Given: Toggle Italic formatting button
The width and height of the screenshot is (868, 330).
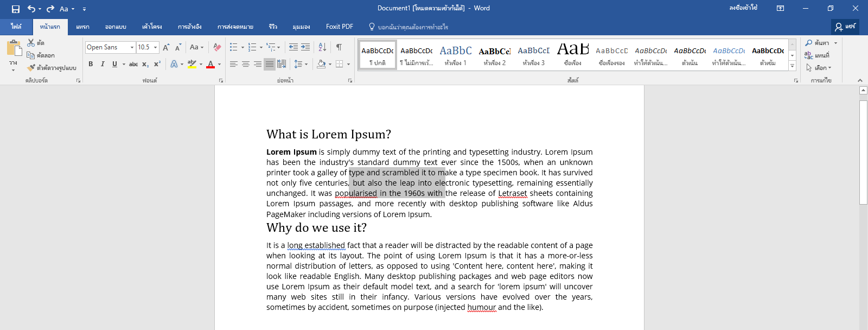Looking at the screenshot, I should (103, 64).
